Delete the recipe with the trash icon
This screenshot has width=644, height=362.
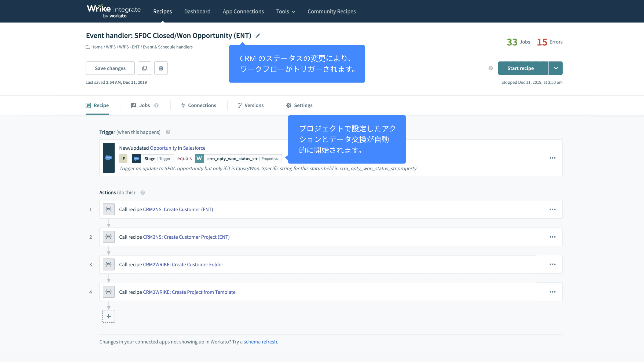point(161,68)
